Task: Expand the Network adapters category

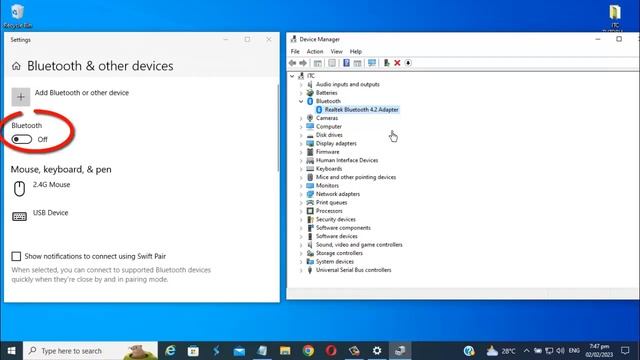Action: point(301,194)
